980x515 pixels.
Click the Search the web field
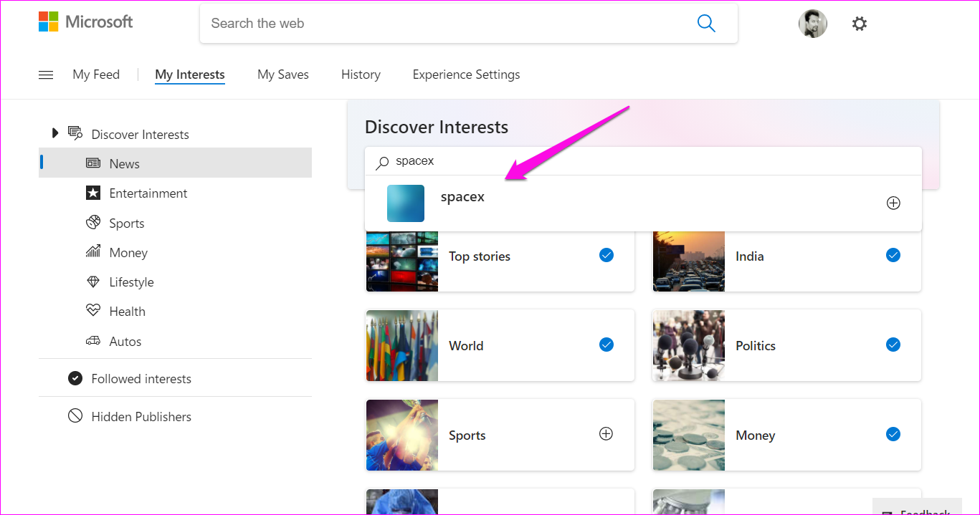coord(444,24)
